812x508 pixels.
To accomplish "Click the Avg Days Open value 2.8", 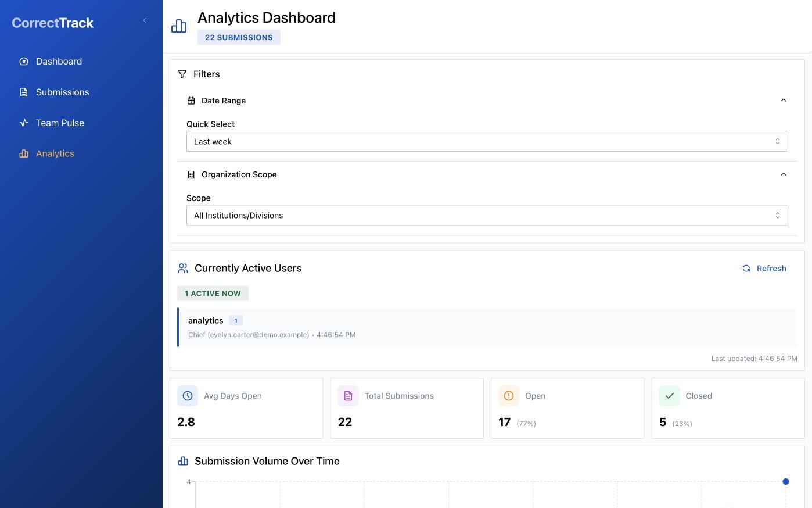I will click(x=186, y=423).
